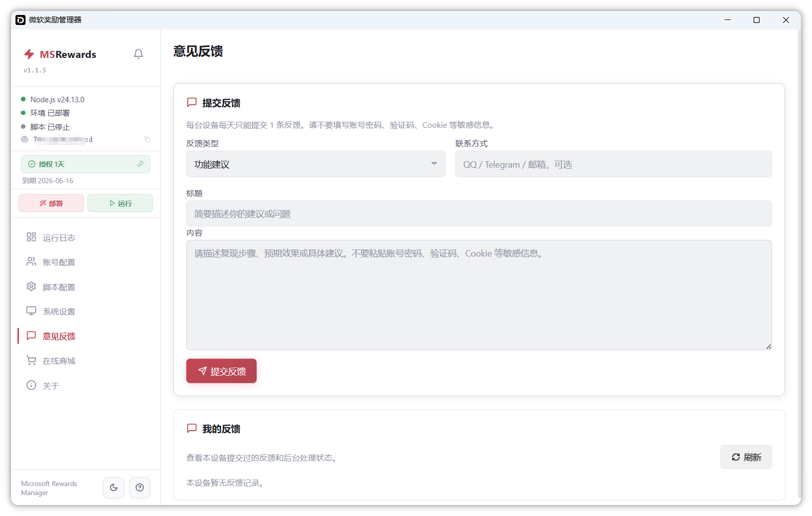812x516 pixels.
Task: Click the app icon in title bar
Action: point(20,20)
